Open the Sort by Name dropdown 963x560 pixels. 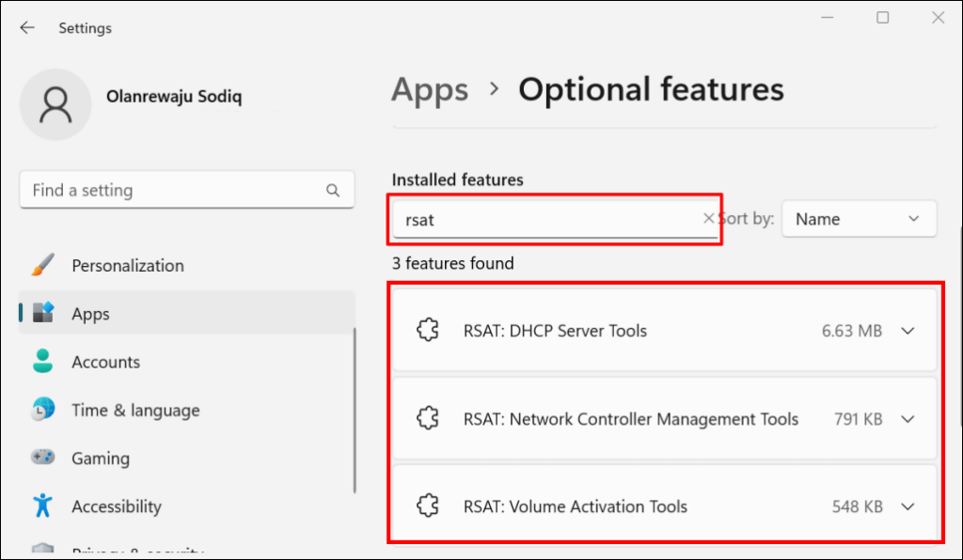point(859,219)
